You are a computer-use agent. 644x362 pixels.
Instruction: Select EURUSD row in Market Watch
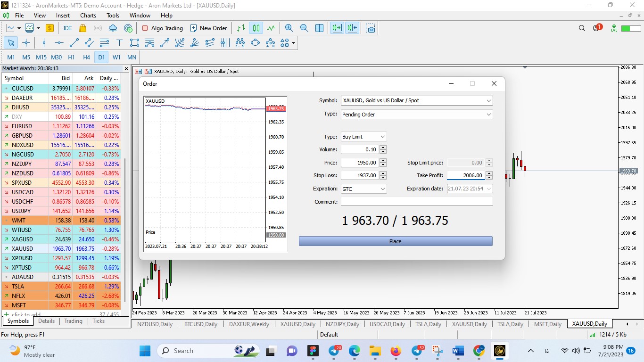[61, 126]
